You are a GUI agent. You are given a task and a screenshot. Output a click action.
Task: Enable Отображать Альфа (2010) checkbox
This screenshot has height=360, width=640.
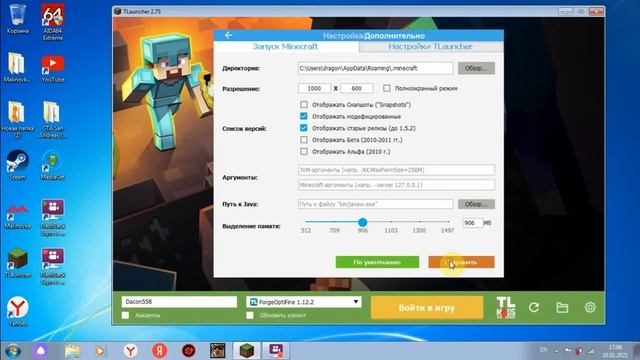(x=304, y=151)
